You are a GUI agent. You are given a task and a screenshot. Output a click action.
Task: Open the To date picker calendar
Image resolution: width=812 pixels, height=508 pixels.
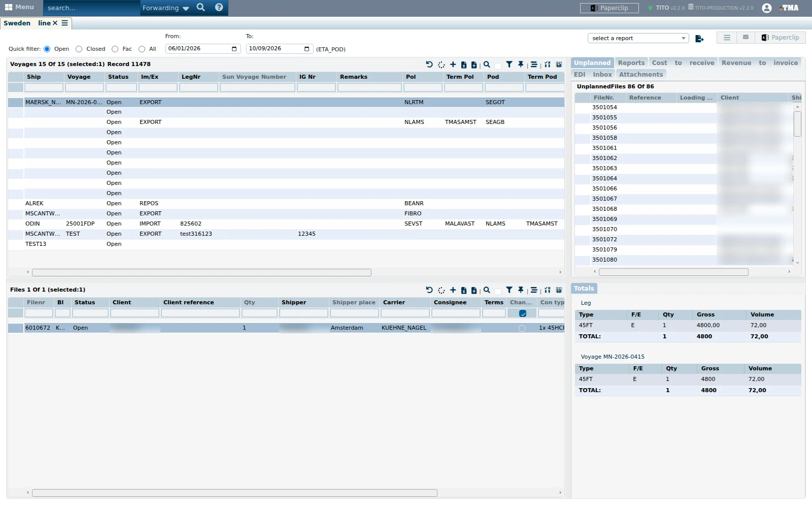pyautogui.click(x=307, y=49)
